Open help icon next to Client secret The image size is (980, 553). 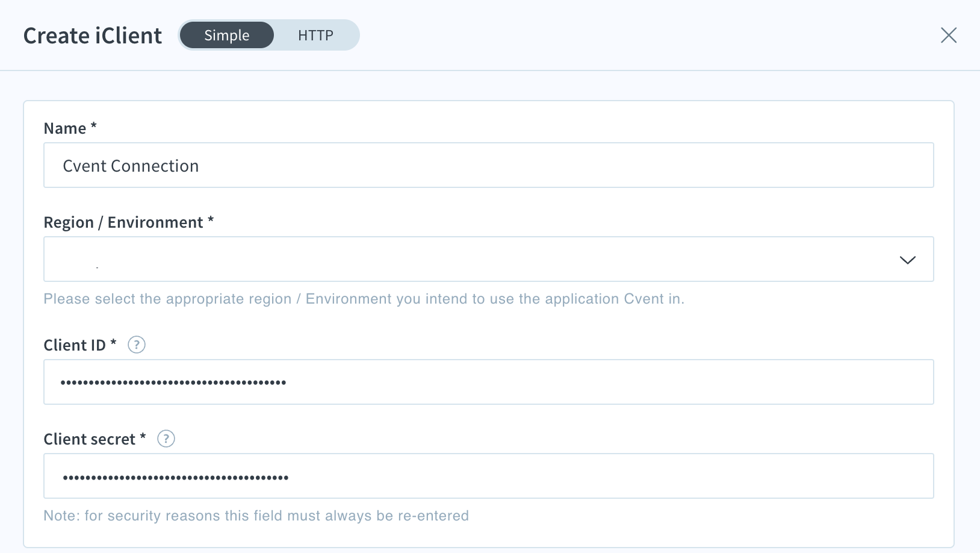click(166, 439)
